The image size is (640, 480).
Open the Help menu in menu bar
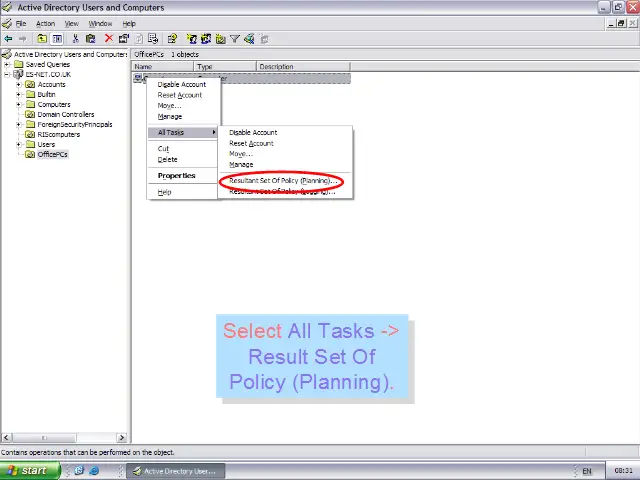129,24
